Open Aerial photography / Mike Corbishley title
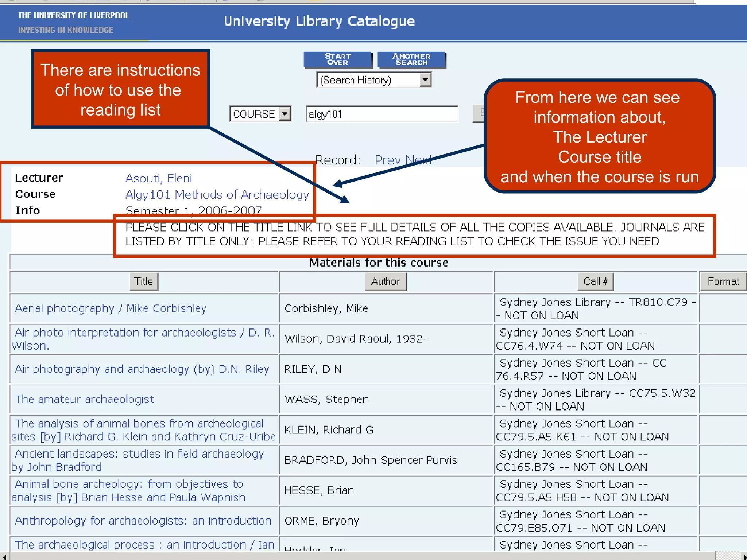The height and width of the screenshot is (560, 747). coord(111,308)
